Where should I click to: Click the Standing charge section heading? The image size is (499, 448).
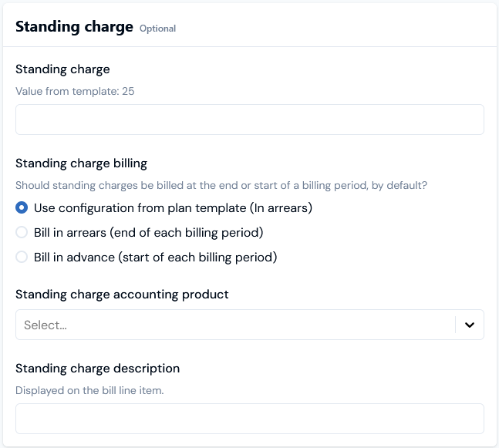click(x=75, y=27)
